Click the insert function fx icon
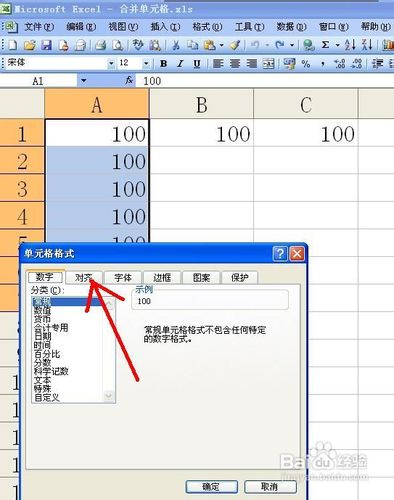 coord(129,80)
